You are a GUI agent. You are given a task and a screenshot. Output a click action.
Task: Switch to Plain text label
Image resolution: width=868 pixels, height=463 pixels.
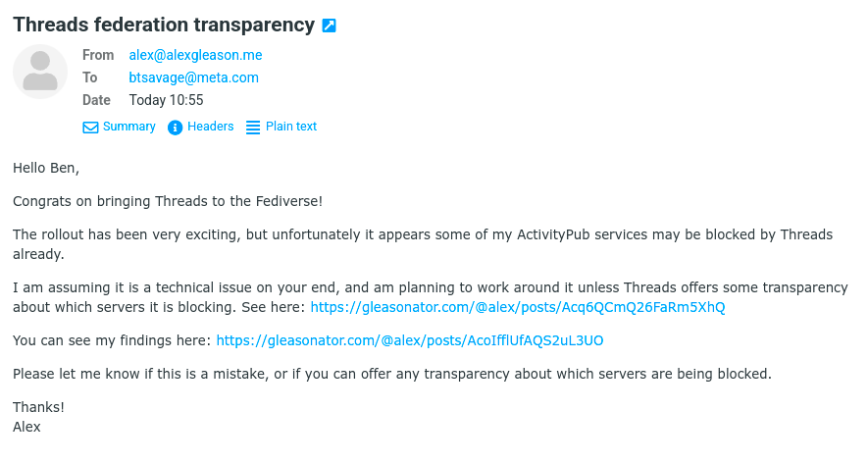tap(291, 127)
